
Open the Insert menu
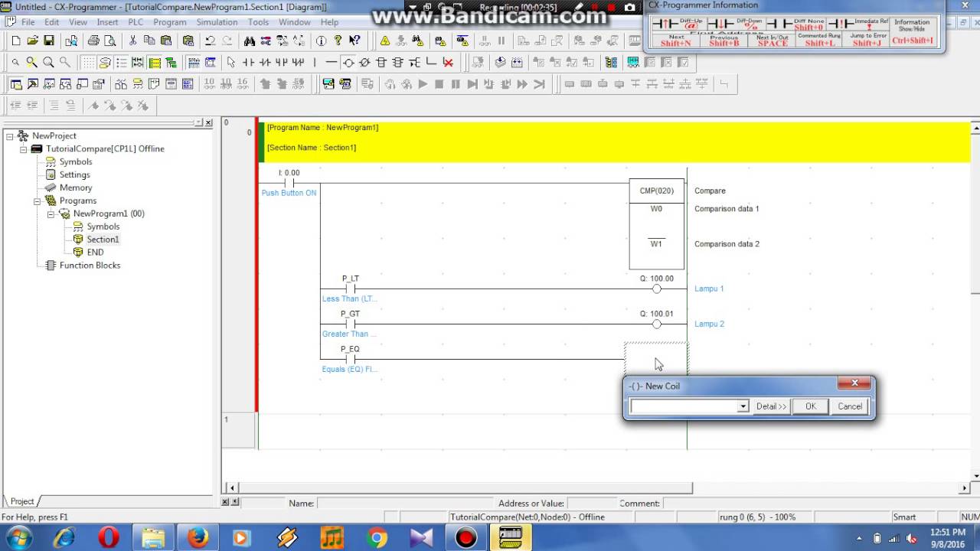click(x=107, y=22)
